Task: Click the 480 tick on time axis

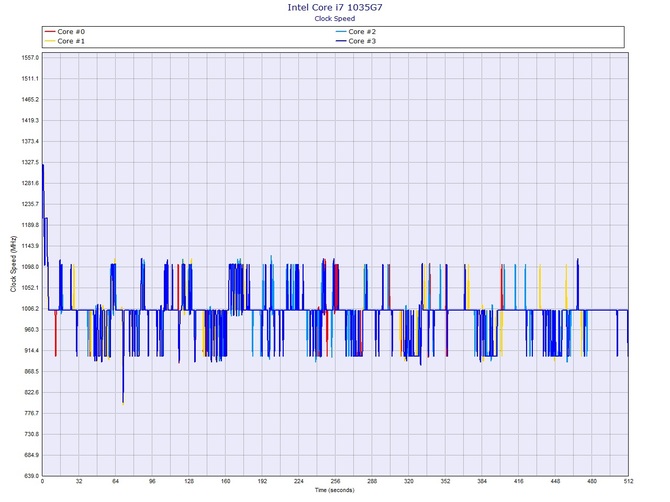Action: (592, 481)
